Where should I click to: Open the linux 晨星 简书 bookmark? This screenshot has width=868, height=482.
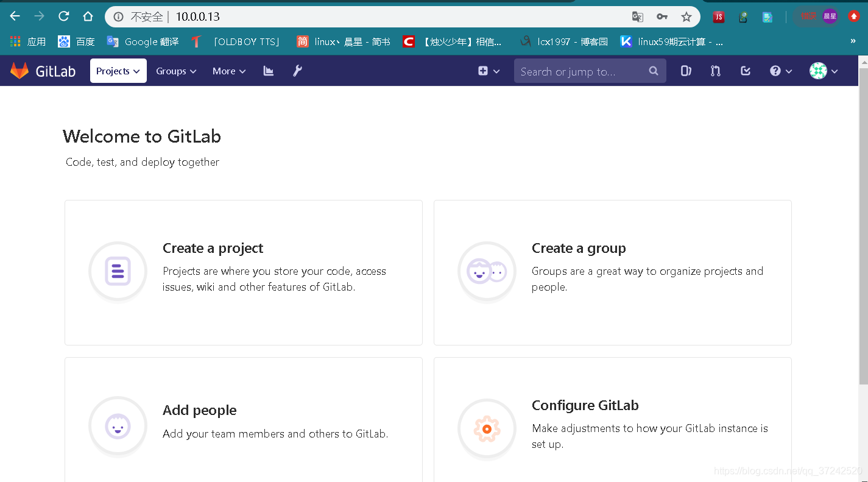click(344, 41)
